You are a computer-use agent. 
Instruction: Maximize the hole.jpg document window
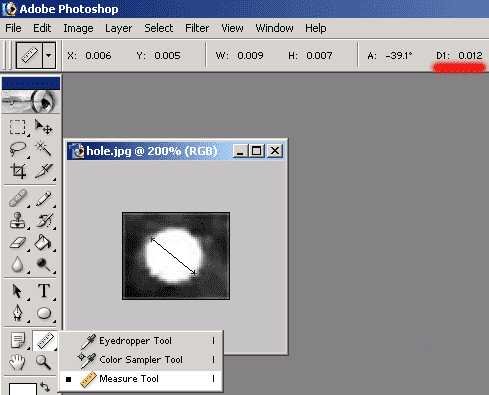tap(257, 151)
